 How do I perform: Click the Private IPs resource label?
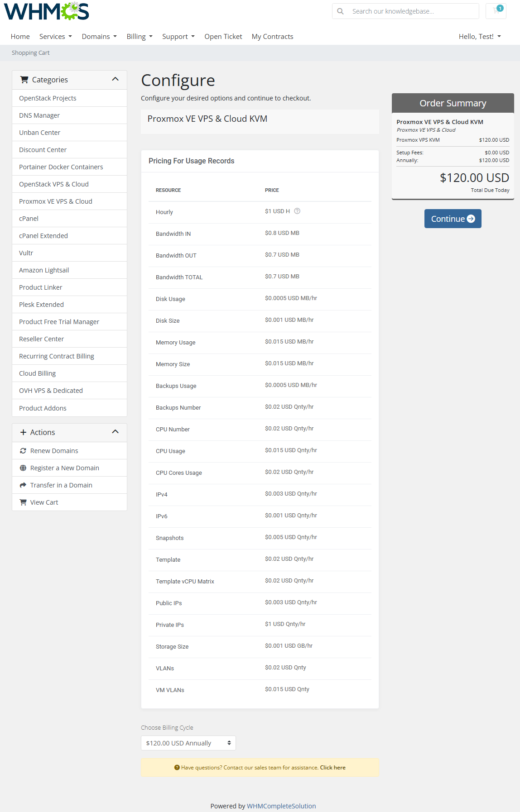170,625
